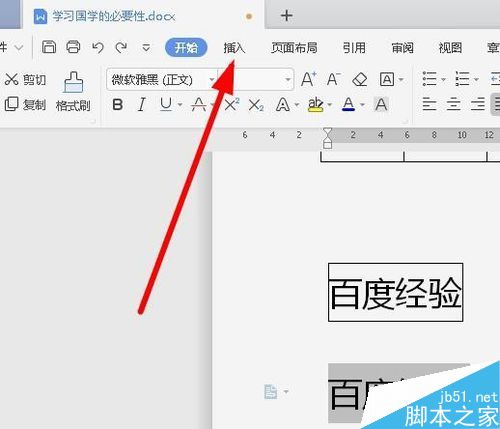Click the 百度经验 text box
The height and width of the screenshot is (429, 500).
point(396,292)
